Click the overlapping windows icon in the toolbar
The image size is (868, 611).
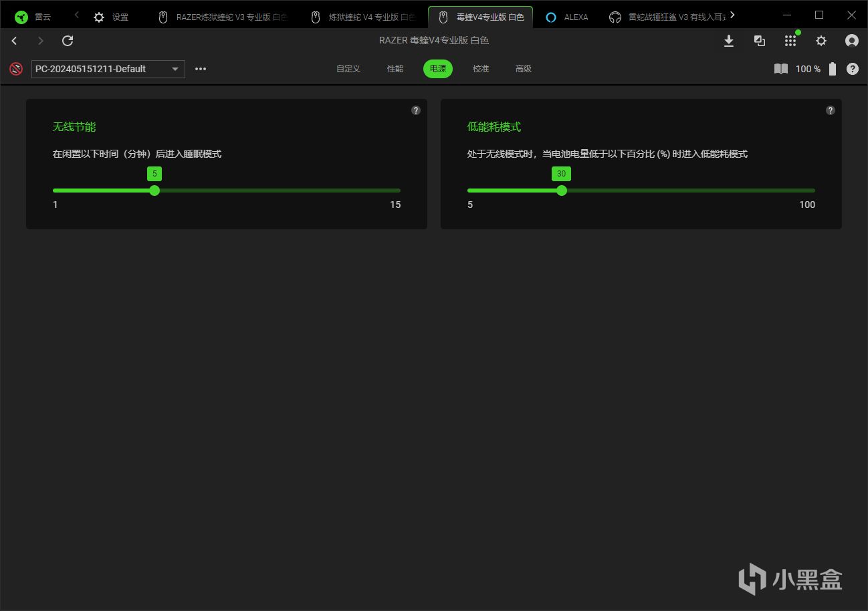(760, 41)
